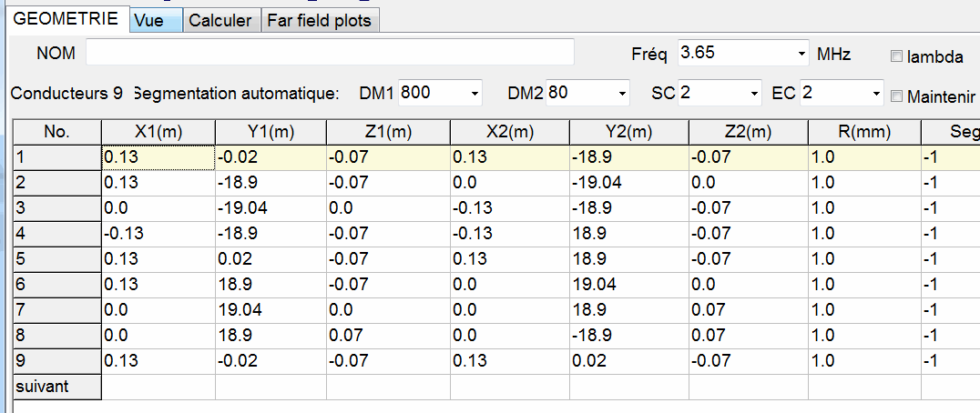The height and width of the screenshot is (413, 980).
Task: Select Y1 cell of conductor 3
Action: pyautogui.click(x=271, y=208)
